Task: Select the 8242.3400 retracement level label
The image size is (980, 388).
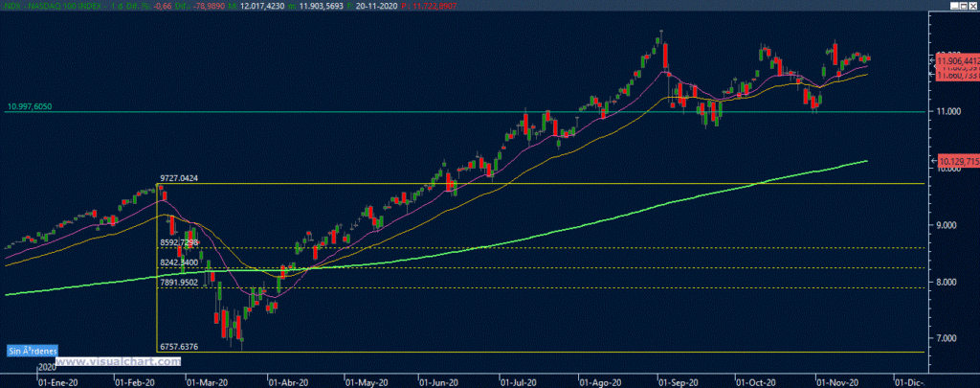Action: pyautogui.click(x=179, y=262)
